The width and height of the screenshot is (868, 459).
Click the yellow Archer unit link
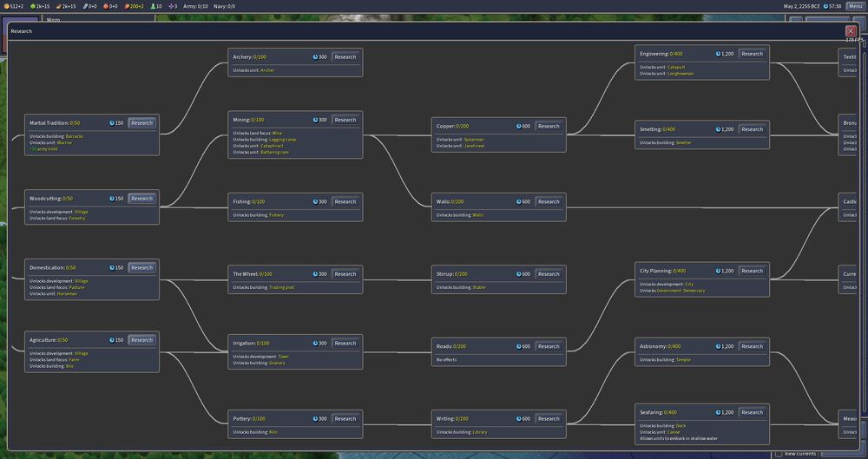point(266,70)
